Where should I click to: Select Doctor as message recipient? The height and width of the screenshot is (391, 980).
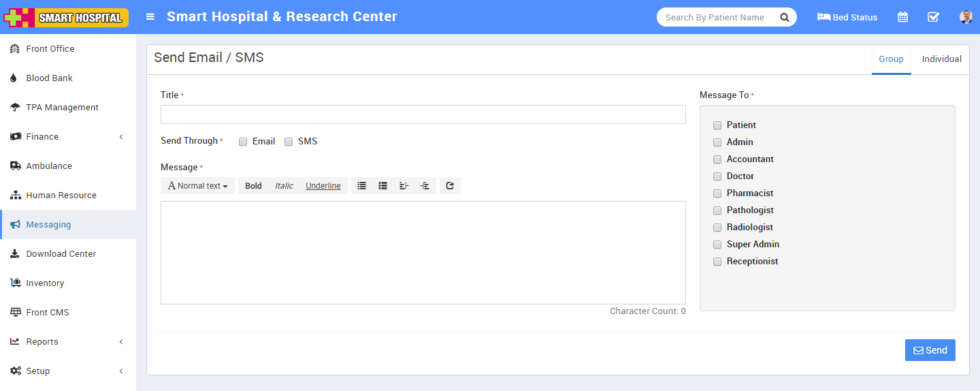point(717,176)
